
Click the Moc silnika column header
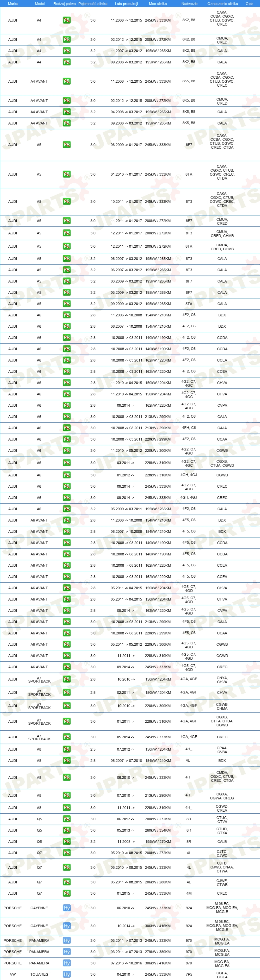[158, 4]
